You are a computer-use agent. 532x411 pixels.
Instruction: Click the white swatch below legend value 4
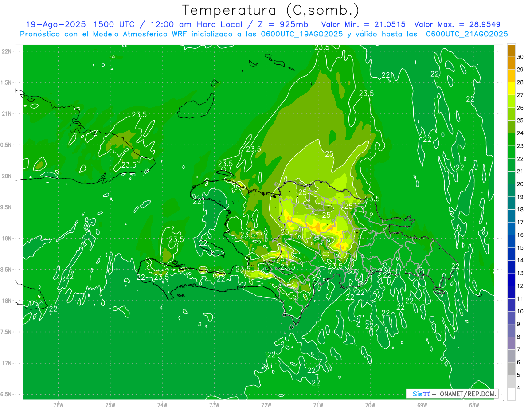coord(511,395)
